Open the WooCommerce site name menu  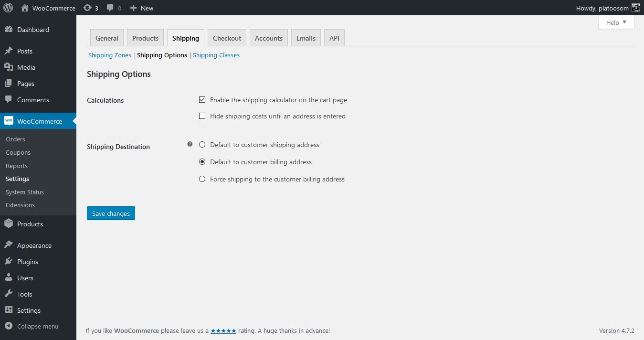click(48, 8)
